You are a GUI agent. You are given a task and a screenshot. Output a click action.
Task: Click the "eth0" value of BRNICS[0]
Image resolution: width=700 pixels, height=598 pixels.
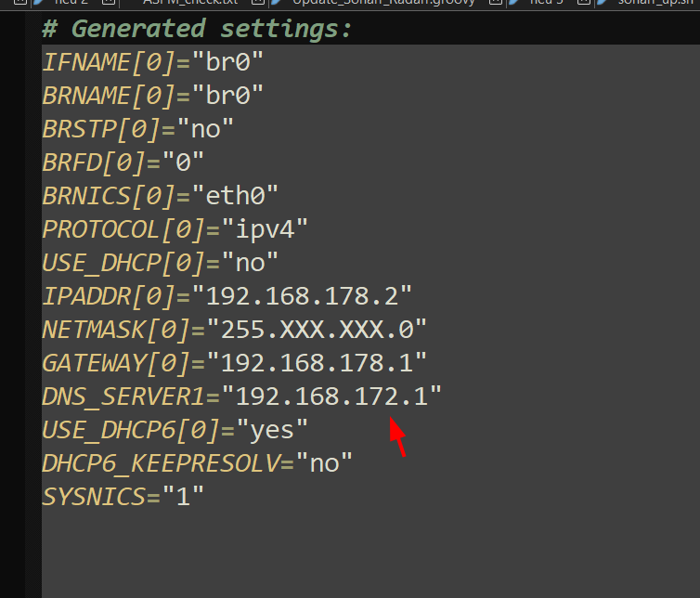(235, 196)
